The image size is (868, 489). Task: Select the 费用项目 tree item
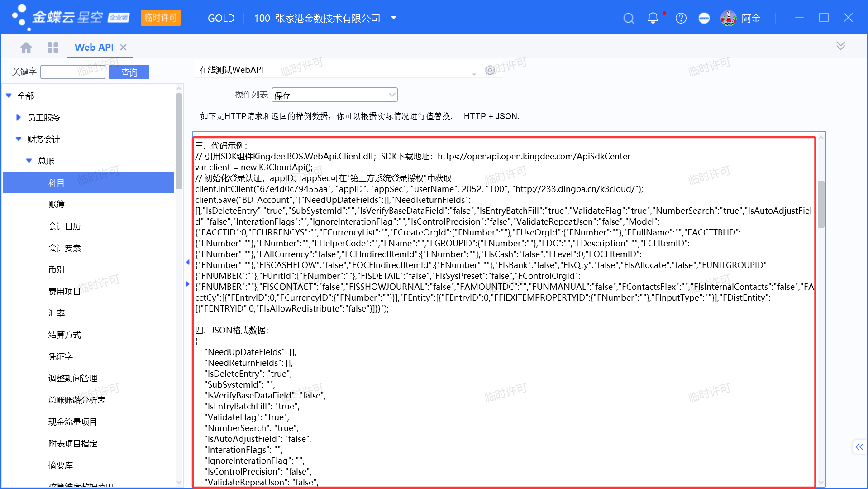coord(65,291)
